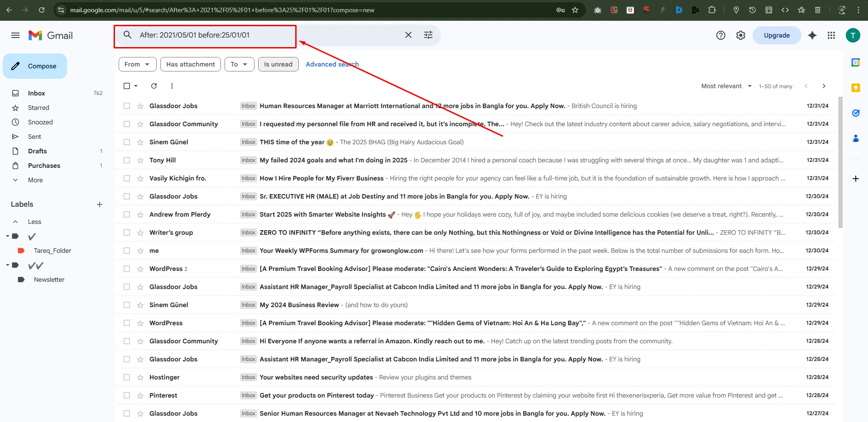Tick the Vasily Kichigin email checkbox
The width and height of the screenshot is (868, 422).
click(127, 178)
